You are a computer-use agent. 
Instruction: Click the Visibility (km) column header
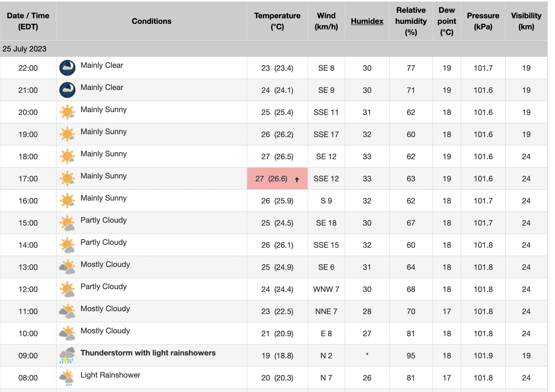(526, 21)
